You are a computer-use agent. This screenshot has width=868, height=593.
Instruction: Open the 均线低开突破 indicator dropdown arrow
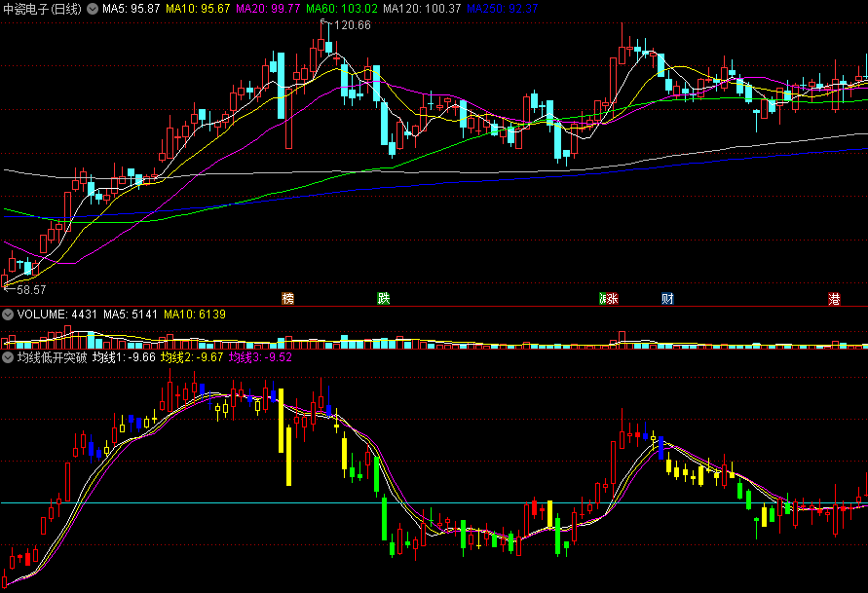(x=8, y=357)
